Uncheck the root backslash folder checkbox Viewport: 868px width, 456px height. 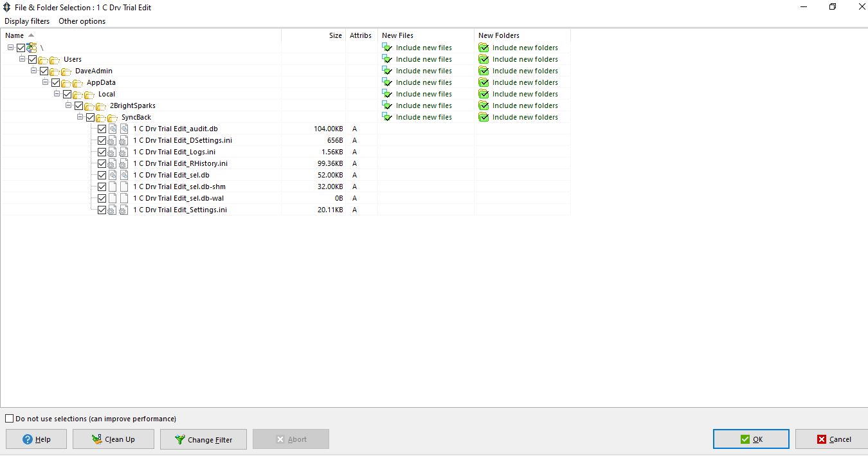tap(21, 48)
